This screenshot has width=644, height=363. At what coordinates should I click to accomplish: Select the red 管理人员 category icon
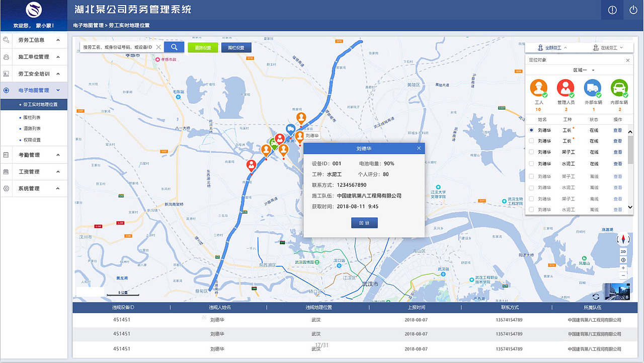tap(566, 88)
